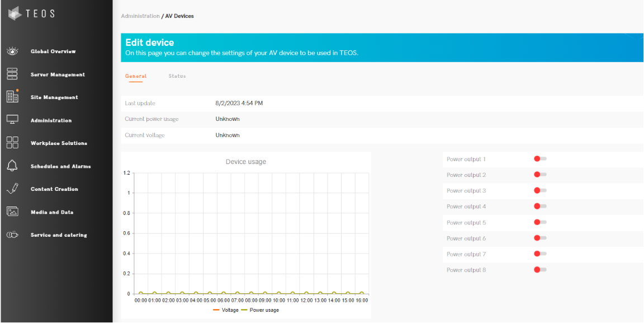The image size is (644, 323).
Task: Click the Service and catering cup icon
Action: click(12, 235)
